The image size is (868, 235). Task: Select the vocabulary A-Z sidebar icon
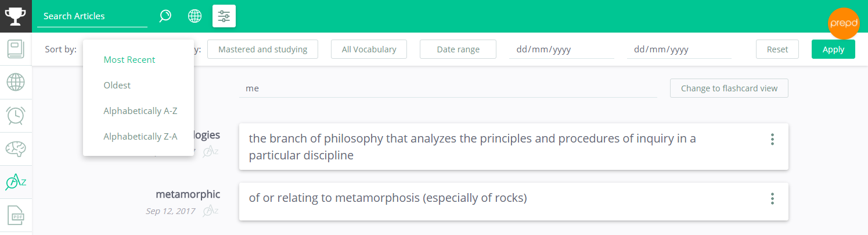pos(16,183)
